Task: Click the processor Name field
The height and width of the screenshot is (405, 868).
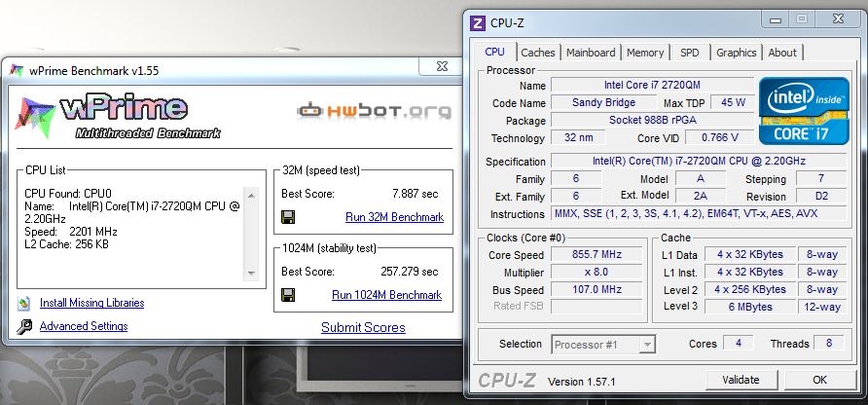Action: click(653, 85)
